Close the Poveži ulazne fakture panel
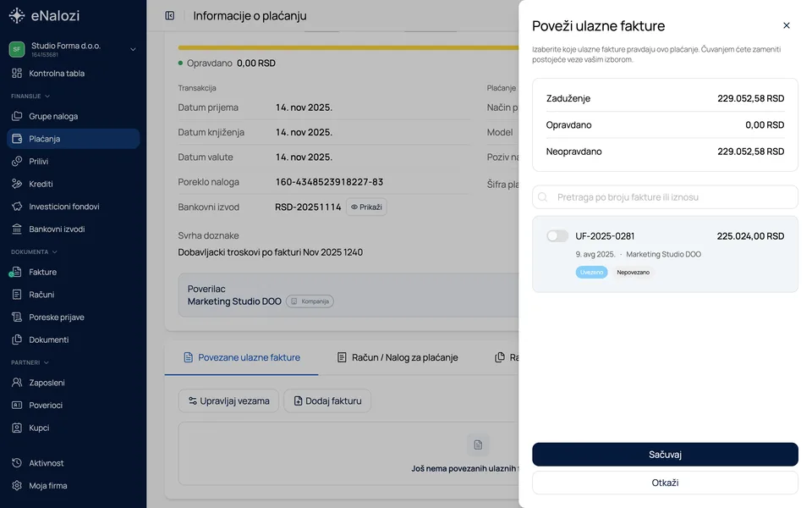The height and width of the screenshot is (508, 812). tap(786, 25)
